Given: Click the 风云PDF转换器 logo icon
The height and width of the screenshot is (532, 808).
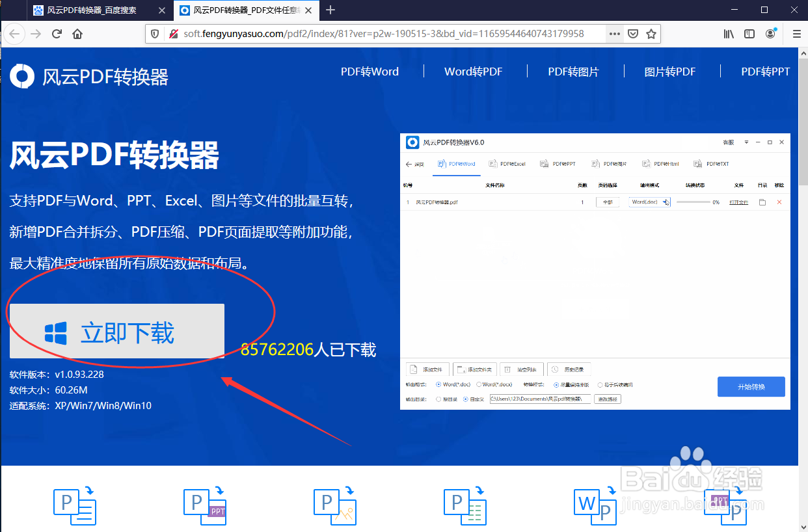Looking at the screenshot, I should click(23, 75).
